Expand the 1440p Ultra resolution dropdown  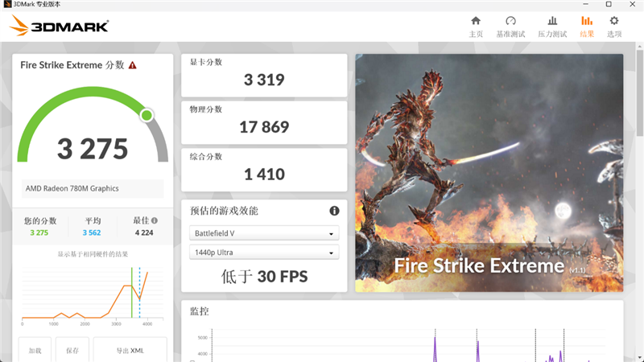coord(264,253)
